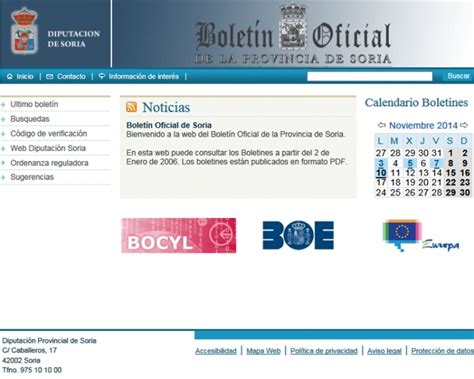474x379 pixels.
Task: Select day 10 in the calendar
Action: click(381, 173)
